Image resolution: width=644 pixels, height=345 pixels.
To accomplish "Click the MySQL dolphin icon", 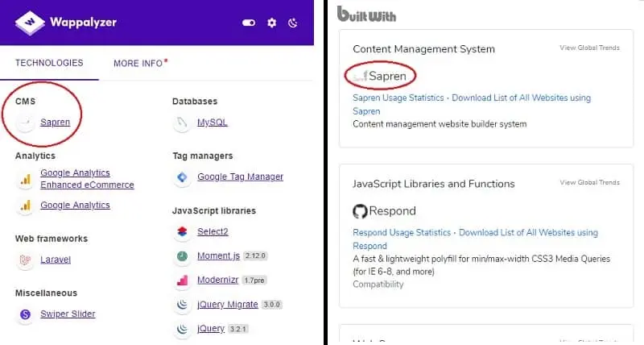I will click(x=182, y=123).
